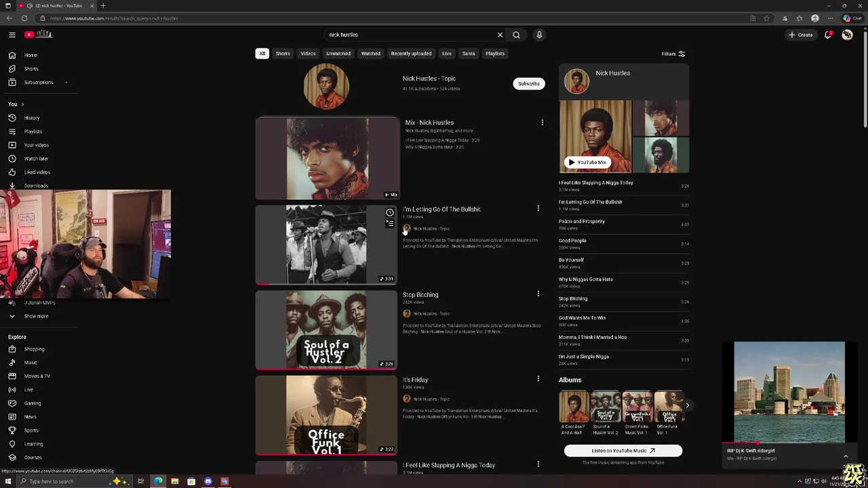Open the mini player video

pyautogui.click(x=789, y=392)
